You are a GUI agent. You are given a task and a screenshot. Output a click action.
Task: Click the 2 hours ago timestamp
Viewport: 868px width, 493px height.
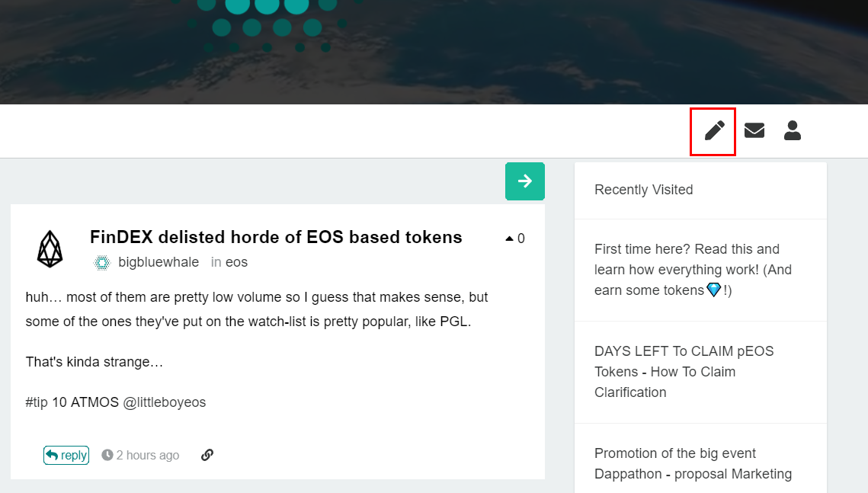tap(148, 455)
